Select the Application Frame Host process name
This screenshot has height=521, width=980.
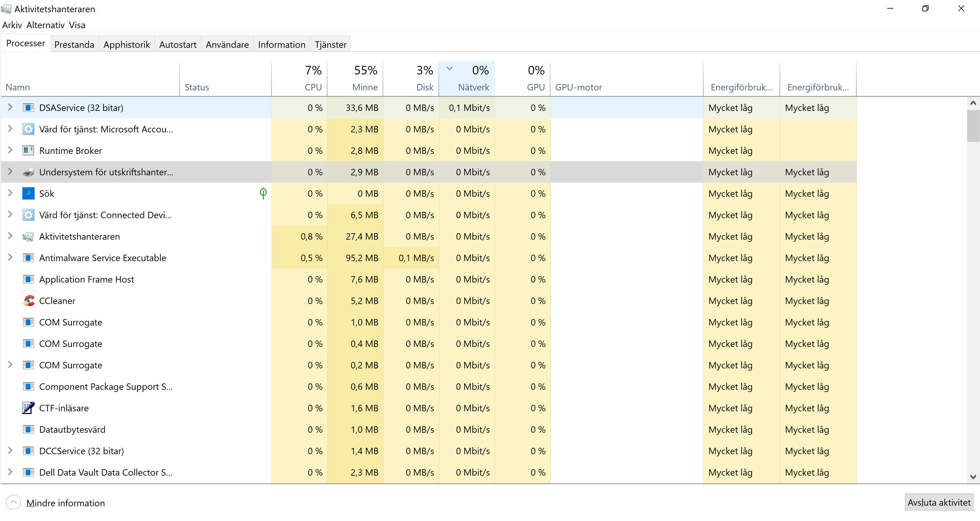click(x=86, y=280)
